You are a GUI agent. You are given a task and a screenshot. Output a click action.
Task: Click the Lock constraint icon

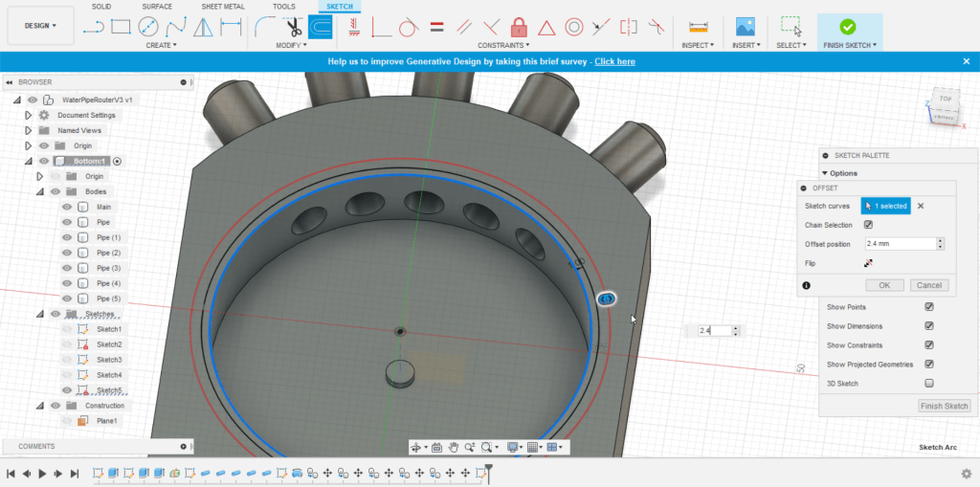519,27
